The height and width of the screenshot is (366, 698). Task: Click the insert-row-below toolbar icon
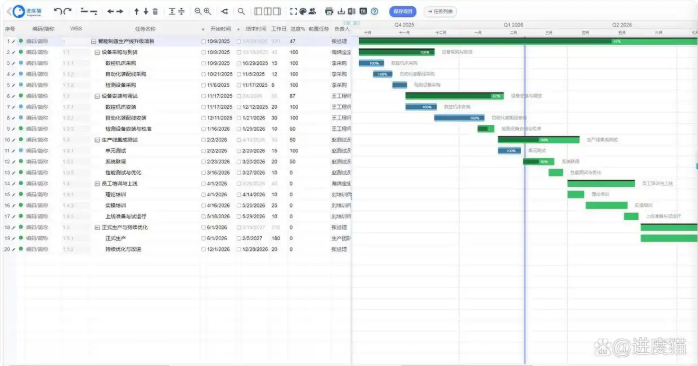(x=94, y=11)
